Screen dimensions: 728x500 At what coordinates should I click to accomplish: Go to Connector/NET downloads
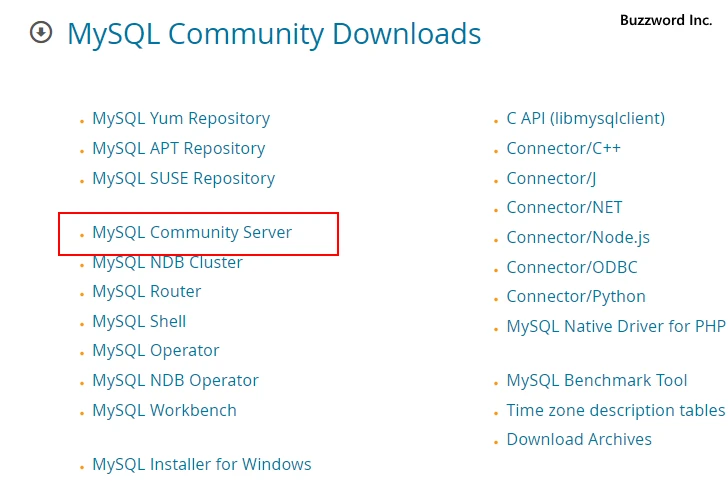[565, 208]
